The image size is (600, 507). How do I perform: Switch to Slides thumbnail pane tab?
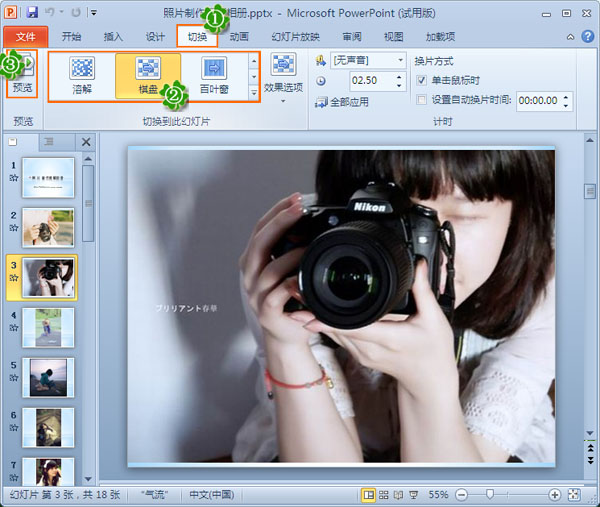pyautogui.click(x=13, y=142)
